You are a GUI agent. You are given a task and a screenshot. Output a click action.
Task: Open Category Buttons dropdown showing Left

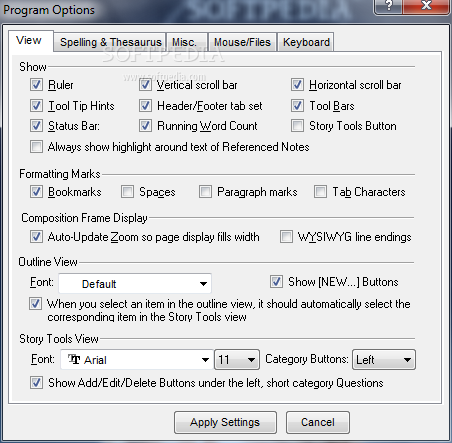tap(384, 360)
